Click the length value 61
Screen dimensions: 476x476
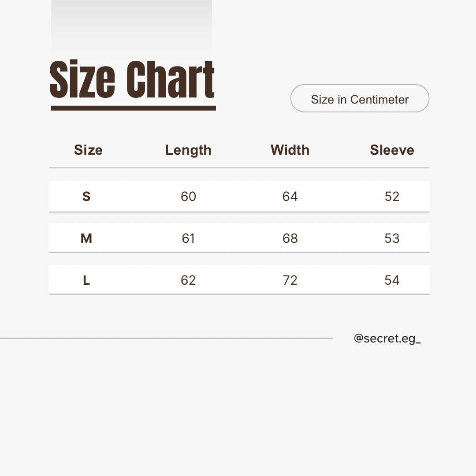pos(188,238)
